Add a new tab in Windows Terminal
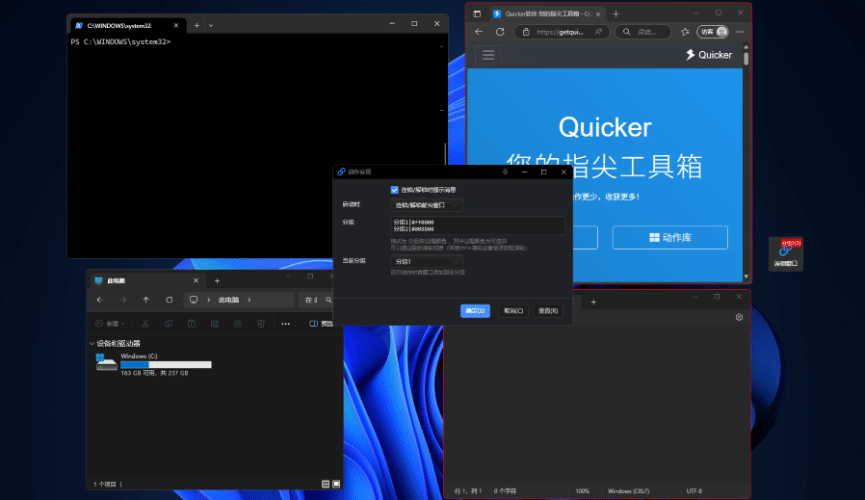 click(197, 25)
